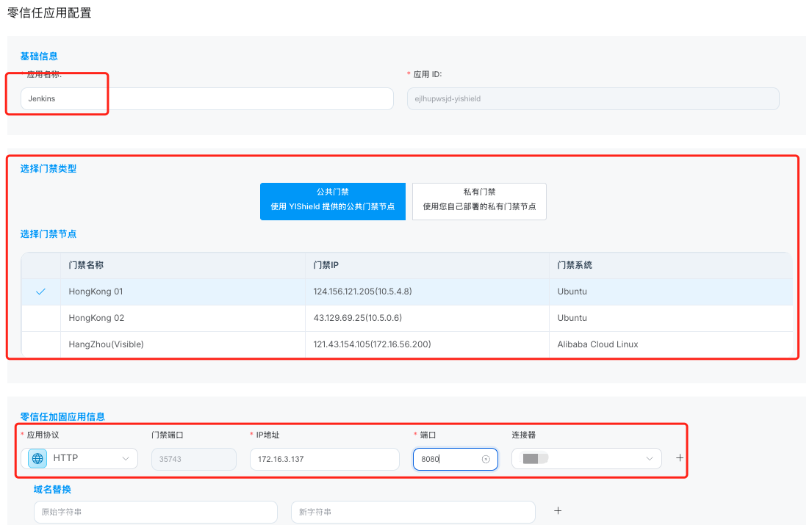
Task: Click the empty selection cell of HangZhou(Visible)
Action: coord(41,344)
